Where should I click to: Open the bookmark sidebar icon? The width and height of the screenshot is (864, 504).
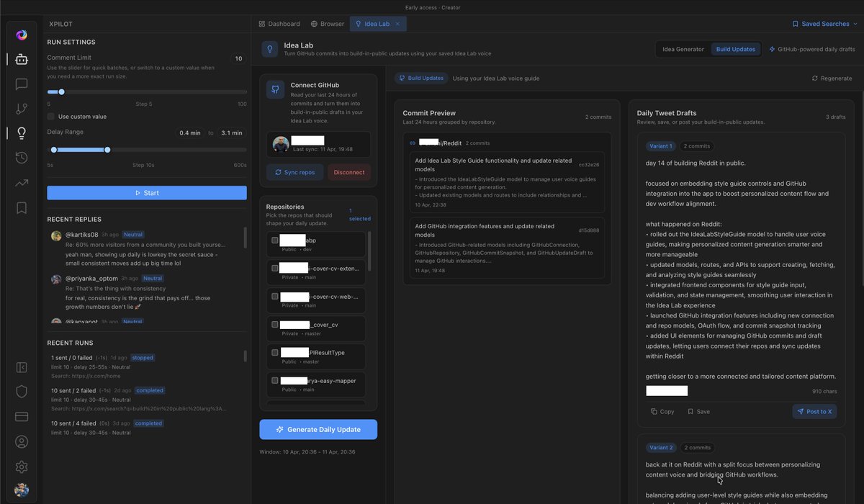[22, 207]
